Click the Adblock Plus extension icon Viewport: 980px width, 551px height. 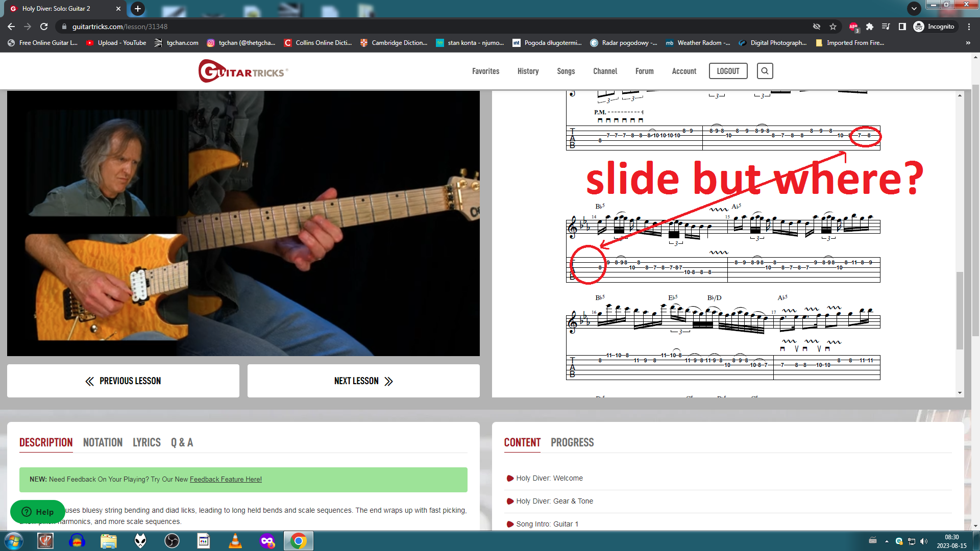[853, 27]
